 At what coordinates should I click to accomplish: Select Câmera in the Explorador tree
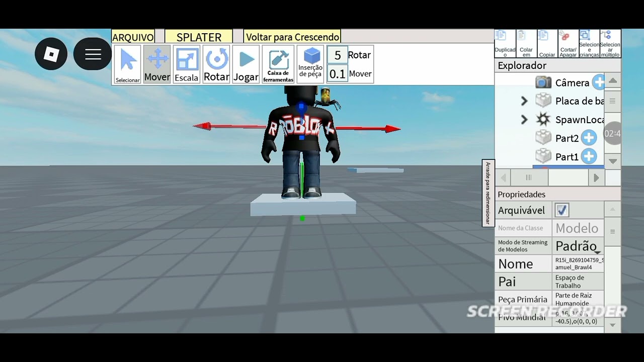pos(572,82)
